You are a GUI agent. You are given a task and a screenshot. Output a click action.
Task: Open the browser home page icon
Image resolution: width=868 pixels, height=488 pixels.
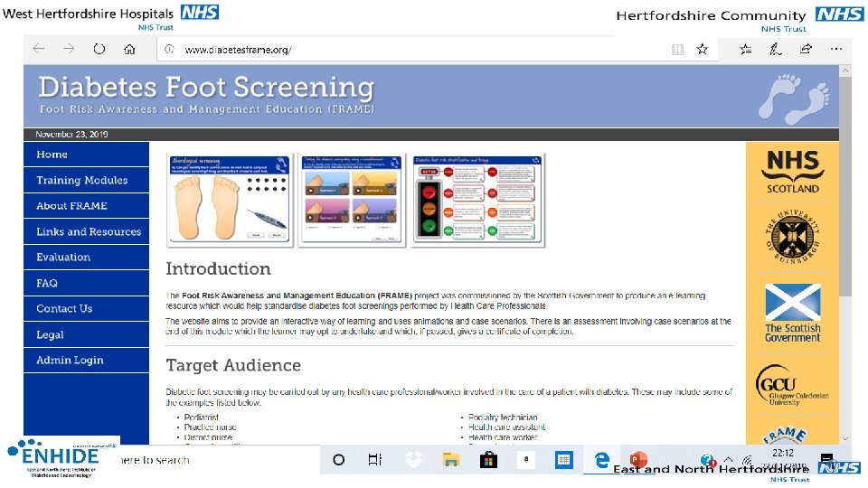[x=129, y=49]
